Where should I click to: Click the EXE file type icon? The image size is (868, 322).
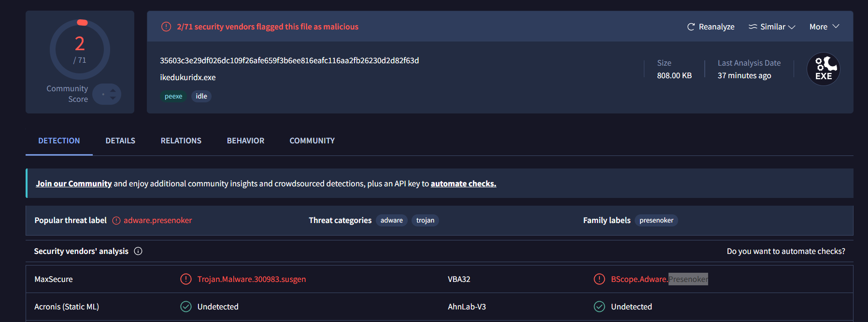pyautogui.click(x=824, y=69)
